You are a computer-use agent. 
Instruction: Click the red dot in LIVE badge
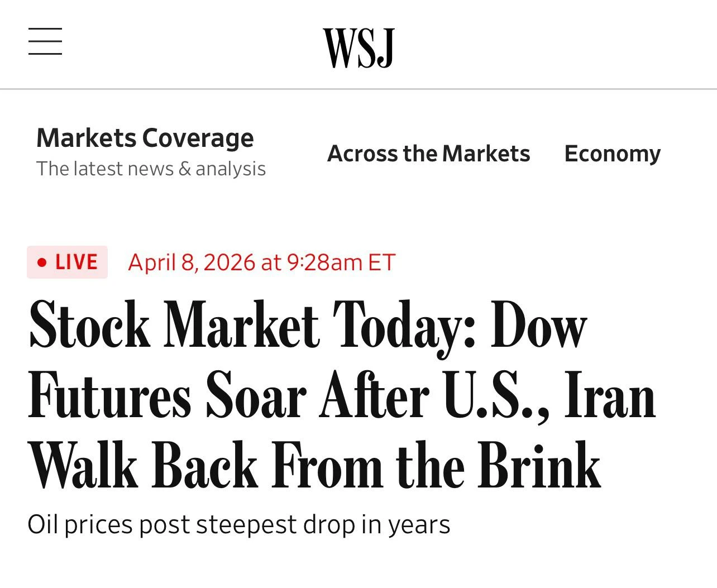click(x=42, y=262)
